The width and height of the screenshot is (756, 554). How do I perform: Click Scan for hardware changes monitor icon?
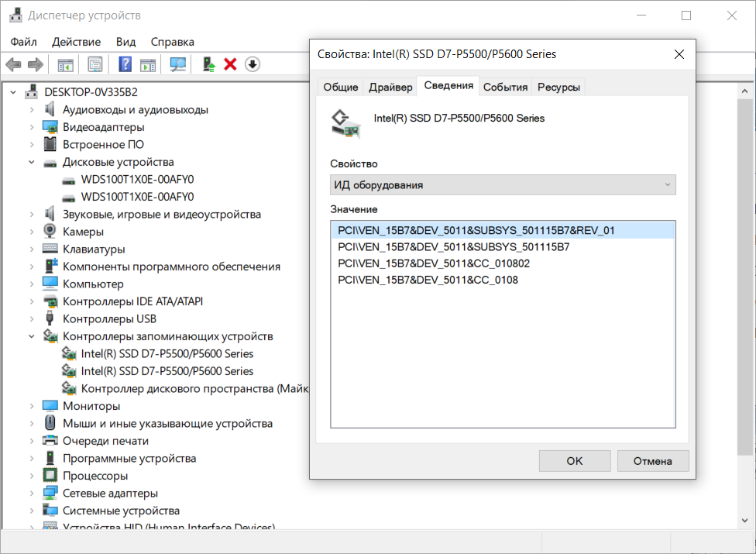(x=178, y=64)
